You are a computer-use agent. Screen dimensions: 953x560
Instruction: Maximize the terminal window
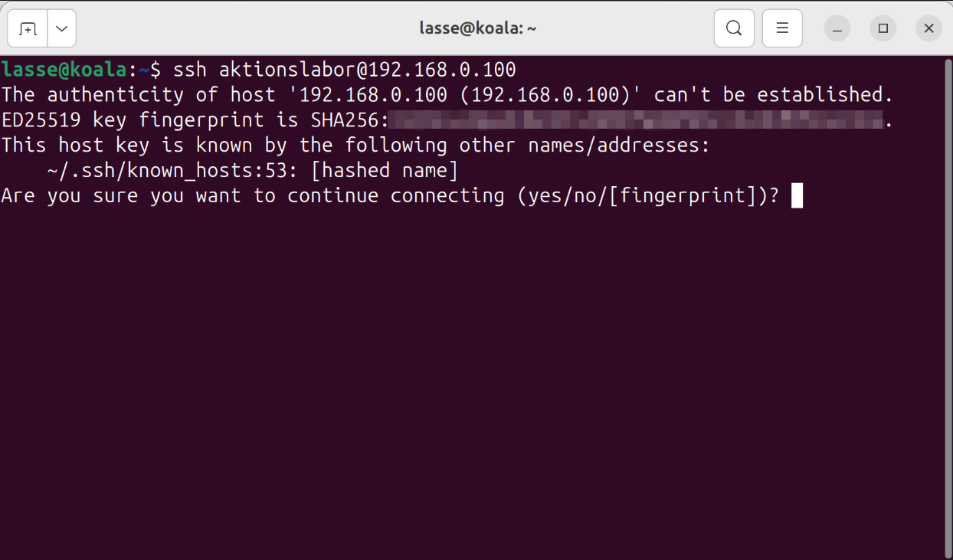(x=883, y=29)
